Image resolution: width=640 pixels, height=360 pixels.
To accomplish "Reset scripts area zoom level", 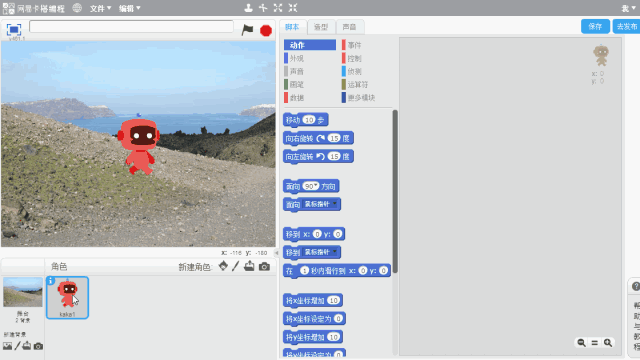I will (595, 343).
